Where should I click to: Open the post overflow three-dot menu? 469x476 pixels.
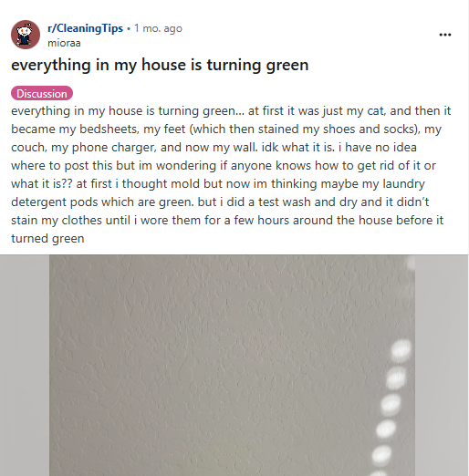pos(445,35)
